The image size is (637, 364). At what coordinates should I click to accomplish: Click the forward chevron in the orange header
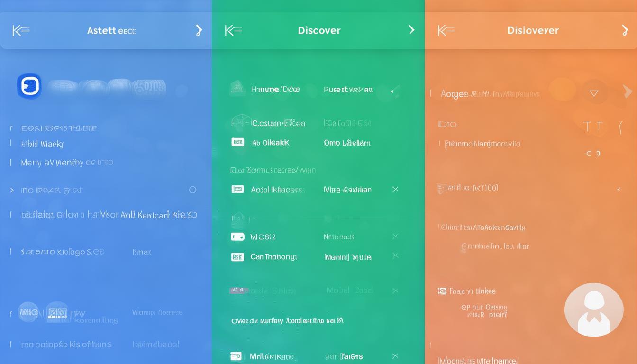pyautogui.click(x=625, y=30)
